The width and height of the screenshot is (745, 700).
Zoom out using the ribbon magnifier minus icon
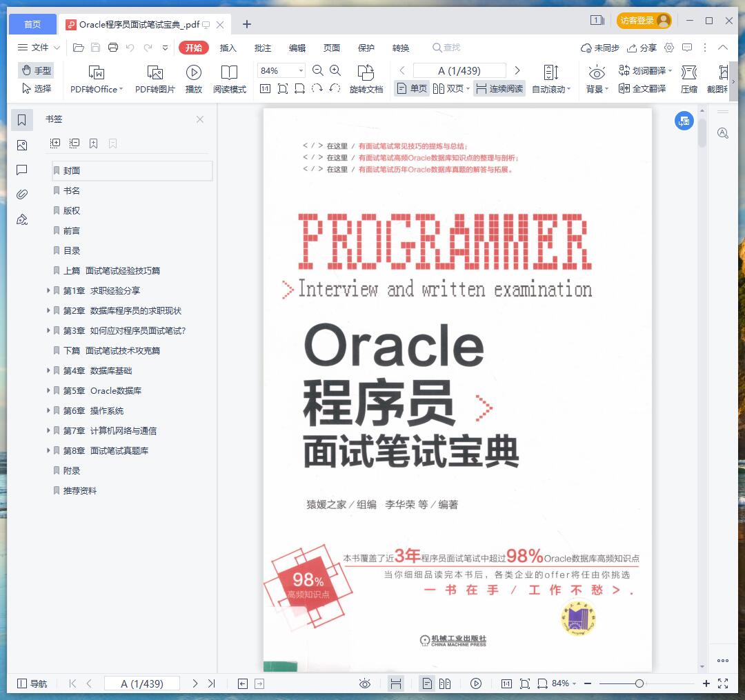[318, 71]
